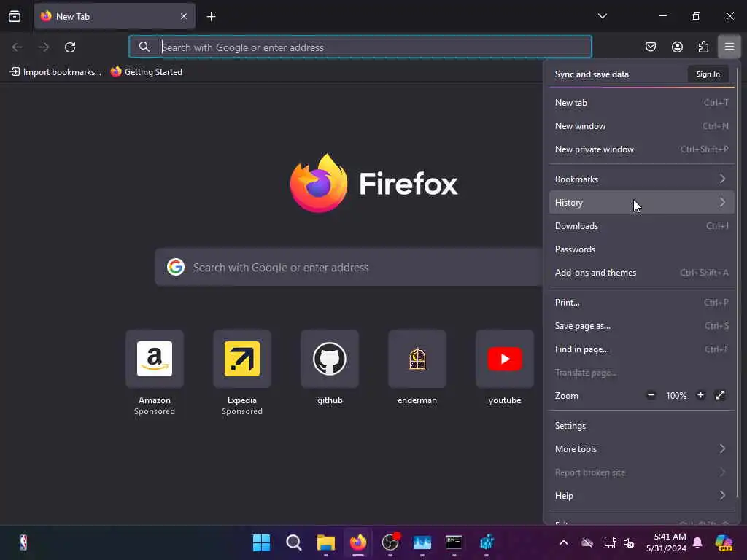Reload the current page

click(70, 47)
